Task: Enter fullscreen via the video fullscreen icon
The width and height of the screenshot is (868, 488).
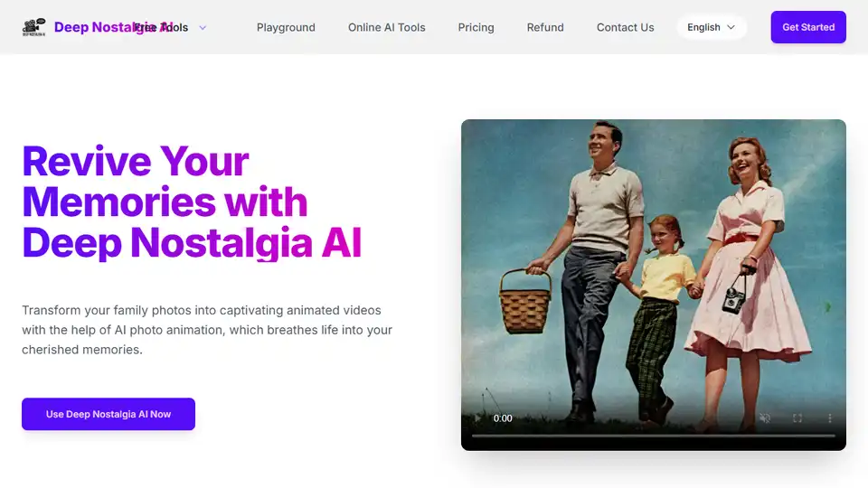Action: tap(797, 418)
